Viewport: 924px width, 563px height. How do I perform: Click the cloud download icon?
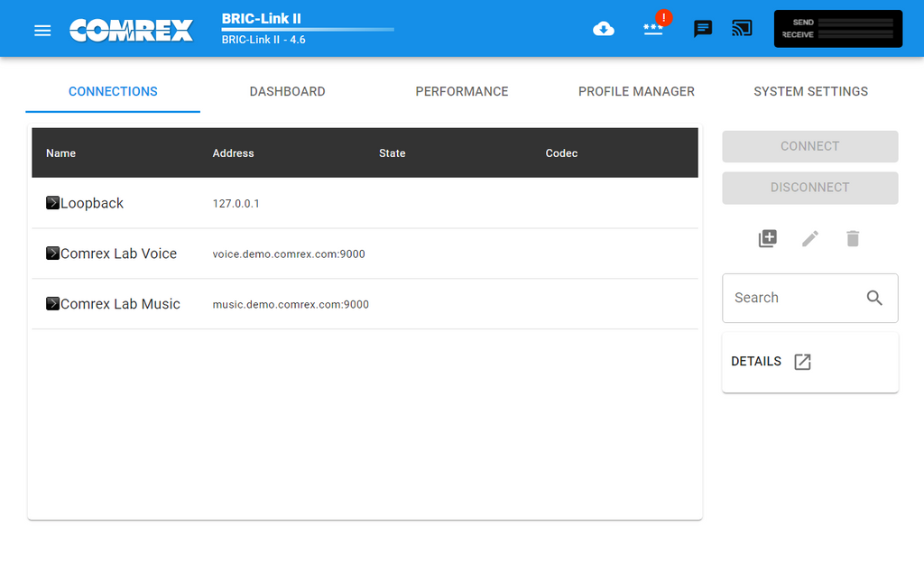click(x=604, y=29)
